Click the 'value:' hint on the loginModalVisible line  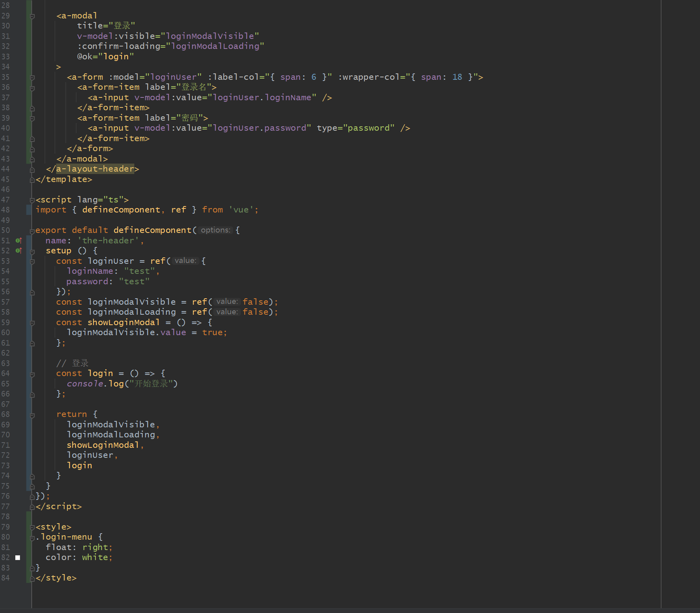click(x=227, y=301)
